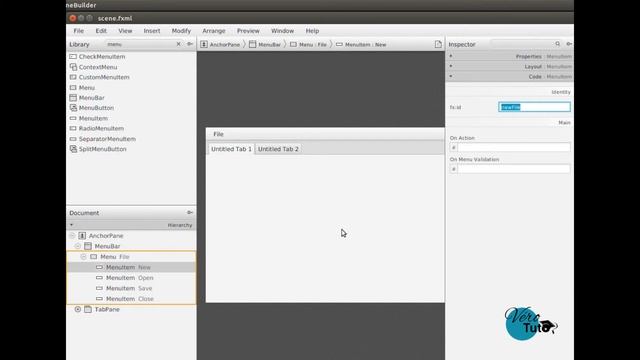Click the Inspector search magnifier icon
The height and width of the screenshot is (360, 640).
point(558,44)
